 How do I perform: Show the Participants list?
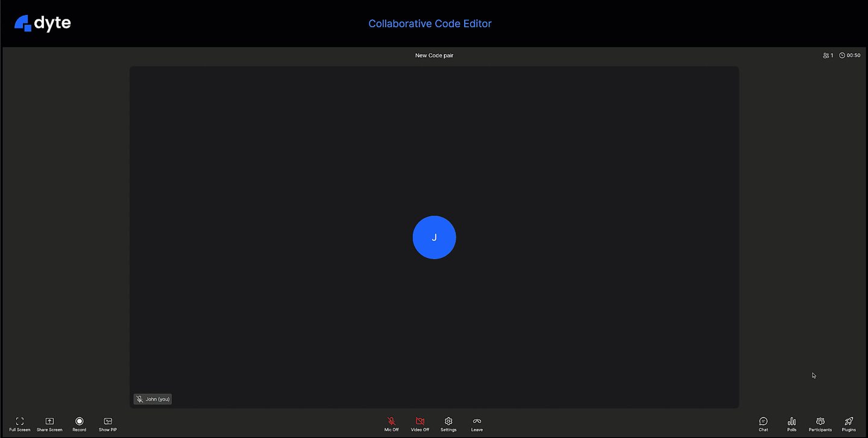(820, 424)
